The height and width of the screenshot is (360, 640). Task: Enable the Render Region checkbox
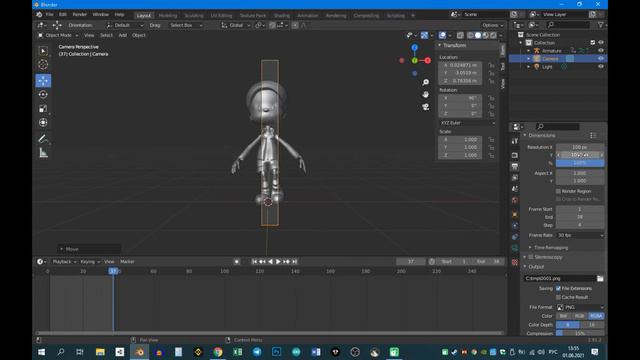coord(558,191)
